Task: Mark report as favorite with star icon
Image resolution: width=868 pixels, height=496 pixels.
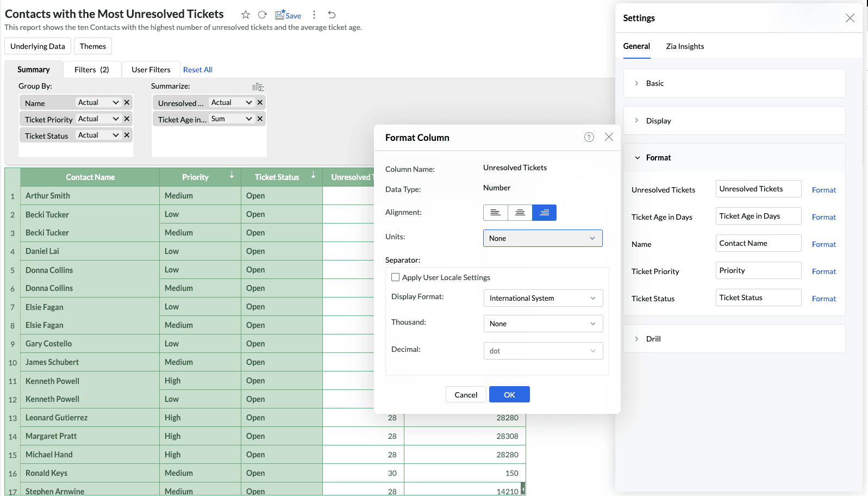Action: pos(246,15)
